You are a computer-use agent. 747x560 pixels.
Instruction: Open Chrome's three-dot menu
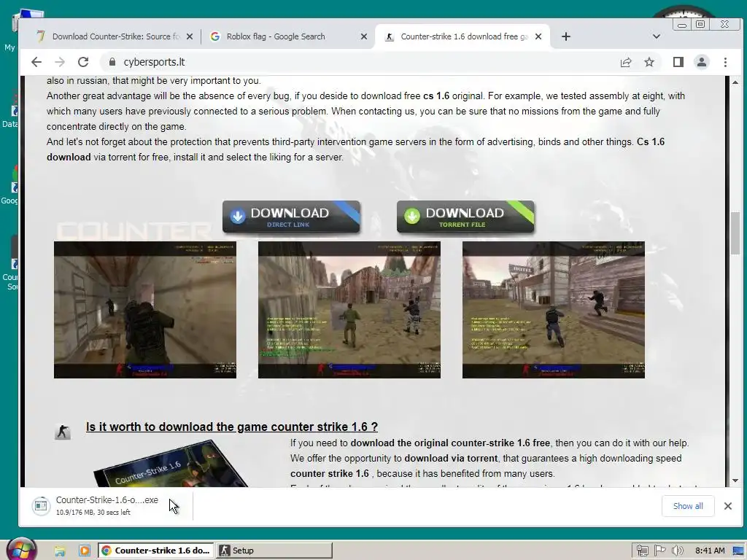coord(725,62)
